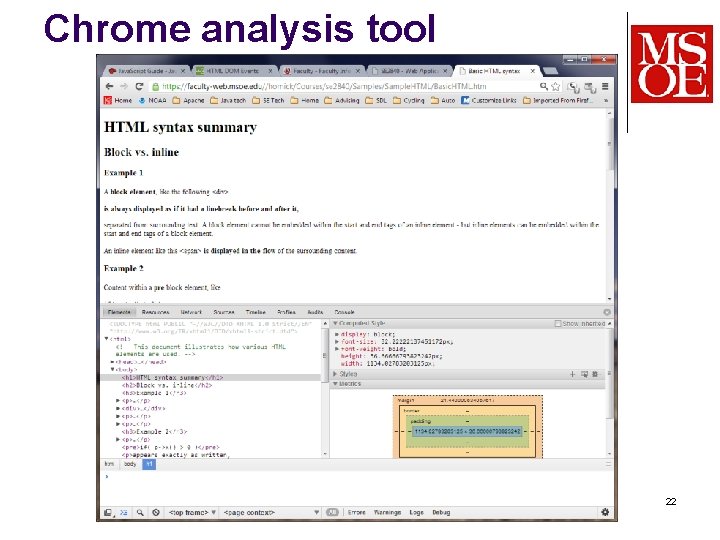Expand the display: block property
Viewport: 720px width, 540px height.
(x=338, y=334)
